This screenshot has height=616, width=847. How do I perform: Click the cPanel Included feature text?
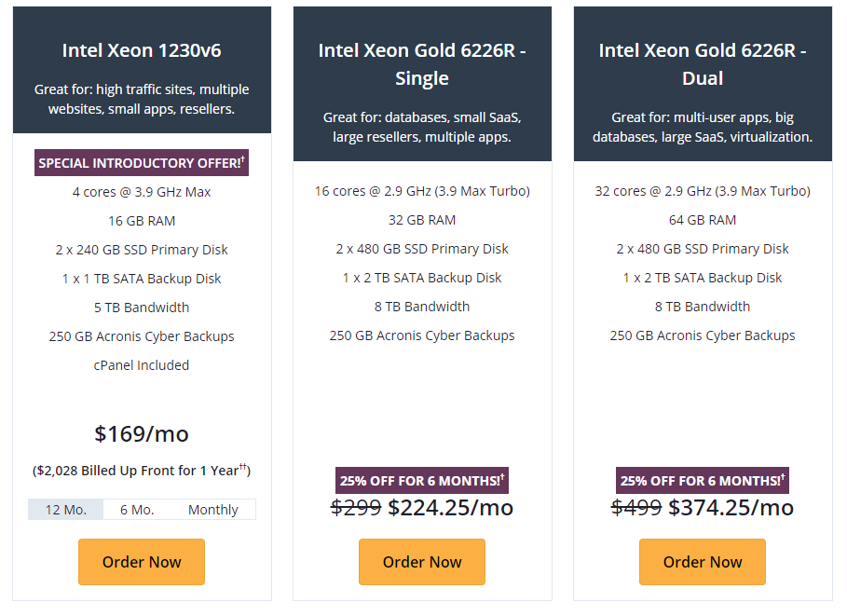click(142, 365)
